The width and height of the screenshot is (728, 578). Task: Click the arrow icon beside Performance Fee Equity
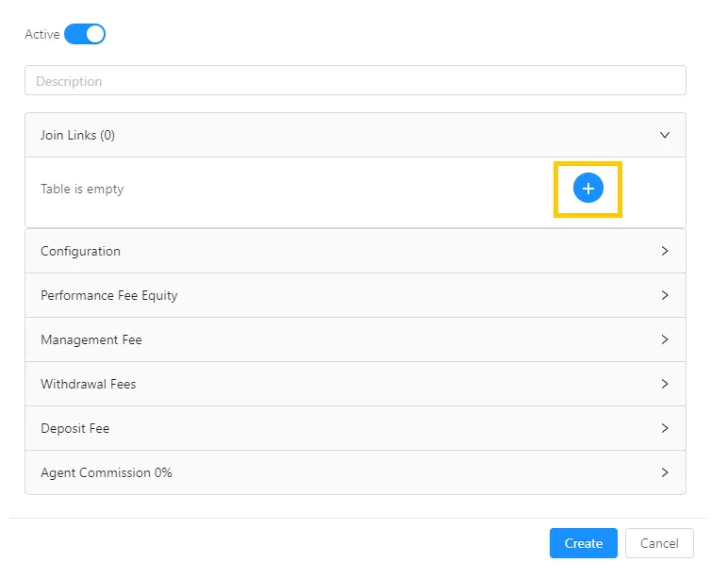[x=665, y=295]
